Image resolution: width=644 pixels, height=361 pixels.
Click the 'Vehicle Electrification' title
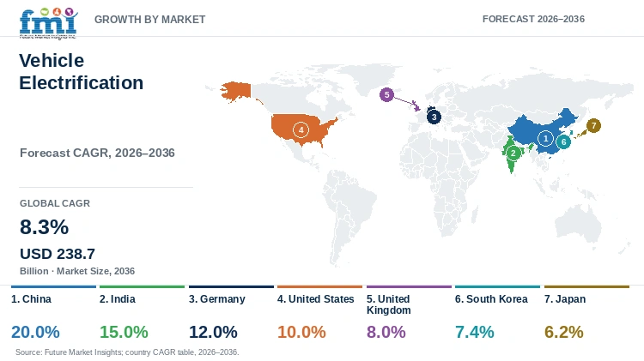pos(82,71)
